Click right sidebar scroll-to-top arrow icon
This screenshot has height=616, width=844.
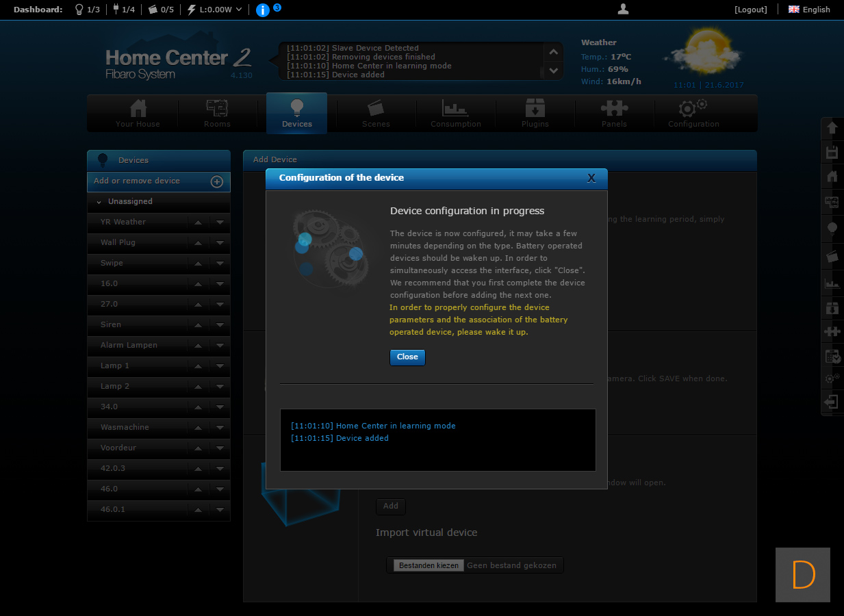(832, 128)
